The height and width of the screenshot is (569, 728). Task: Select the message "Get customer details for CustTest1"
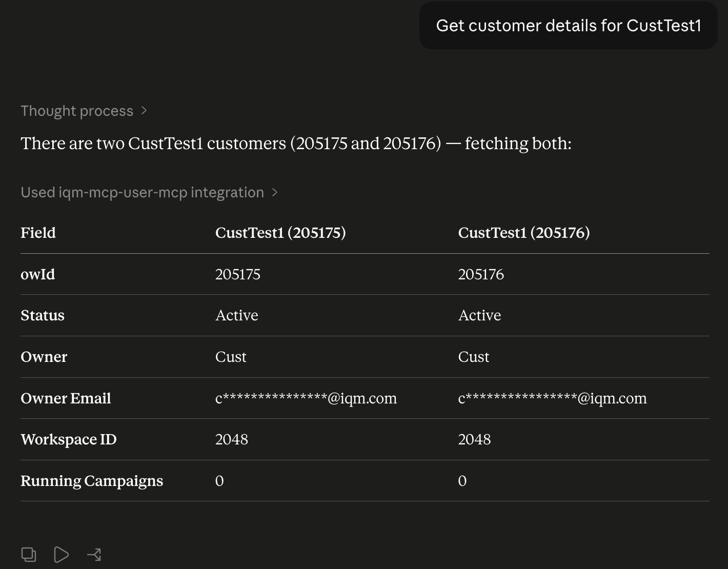(x=569, y=26)
